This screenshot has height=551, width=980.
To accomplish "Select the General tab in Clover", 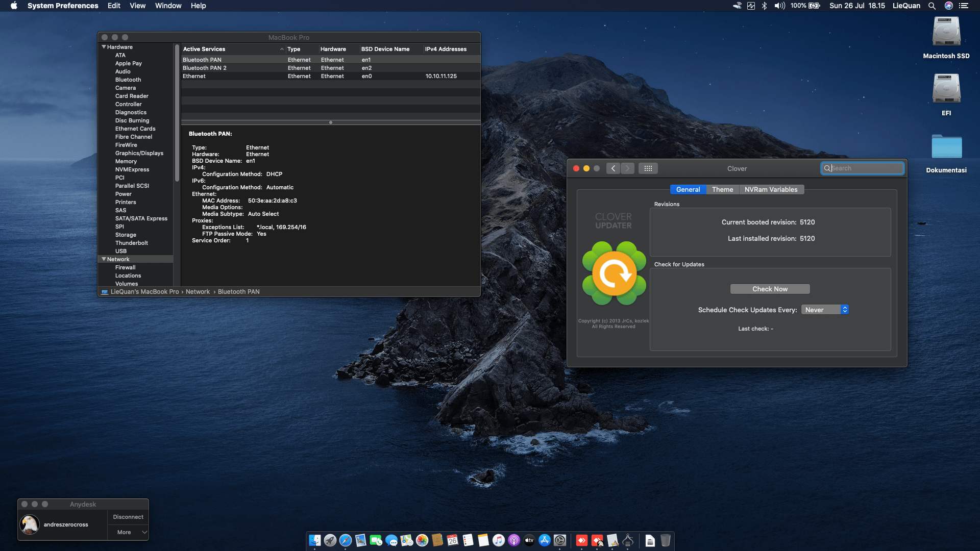I will [688, 189].
